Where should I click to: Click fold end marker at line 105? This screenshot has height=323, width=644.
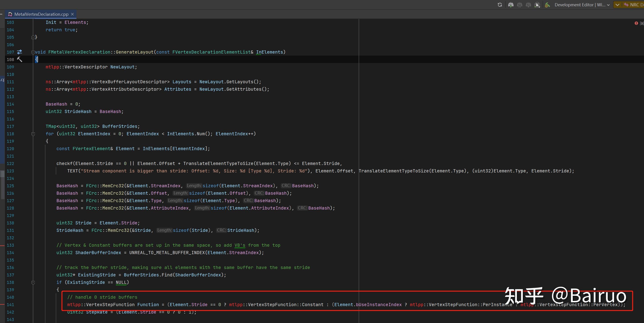pyautogui.click(x=33, y=37)
